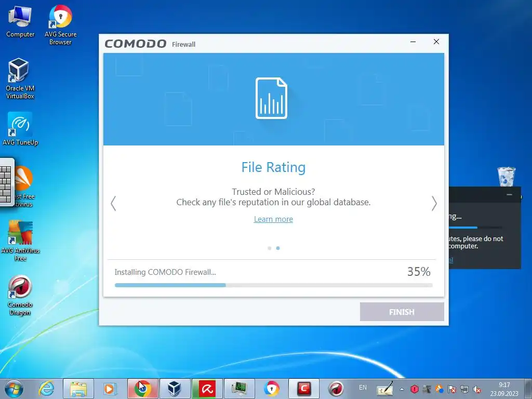This screenshot has width=532, height=399.
Task: Open the Windows Start menu
Action: 14,389
